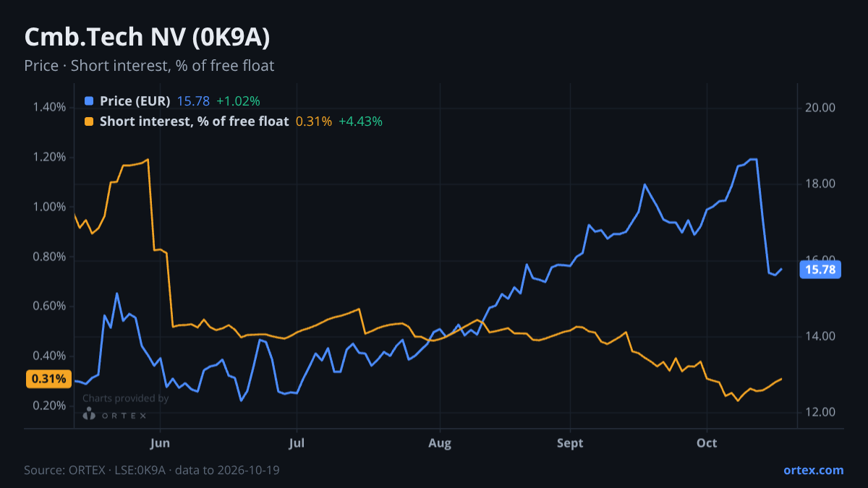Click the 1.20% left axis label
868x488 pixels.
[x=49, y=158]
